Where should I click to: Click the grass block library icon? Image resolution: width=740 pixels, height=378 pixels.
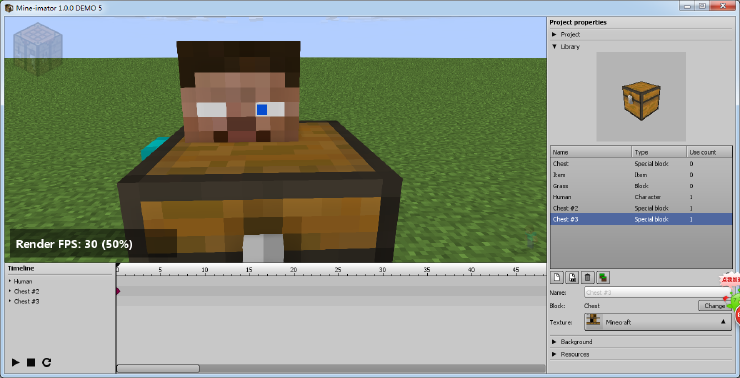[602, 277]
